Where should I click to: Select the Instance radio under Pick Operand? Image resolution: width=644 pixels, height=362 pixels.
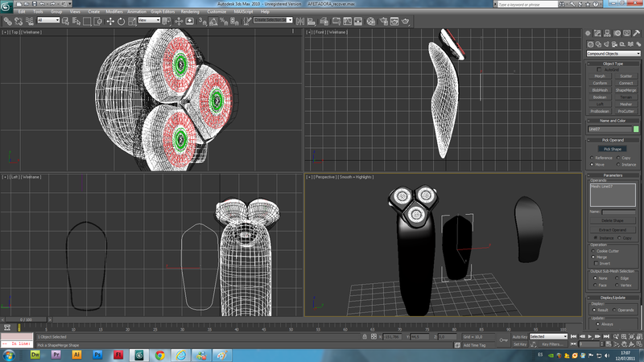(618, 165)
